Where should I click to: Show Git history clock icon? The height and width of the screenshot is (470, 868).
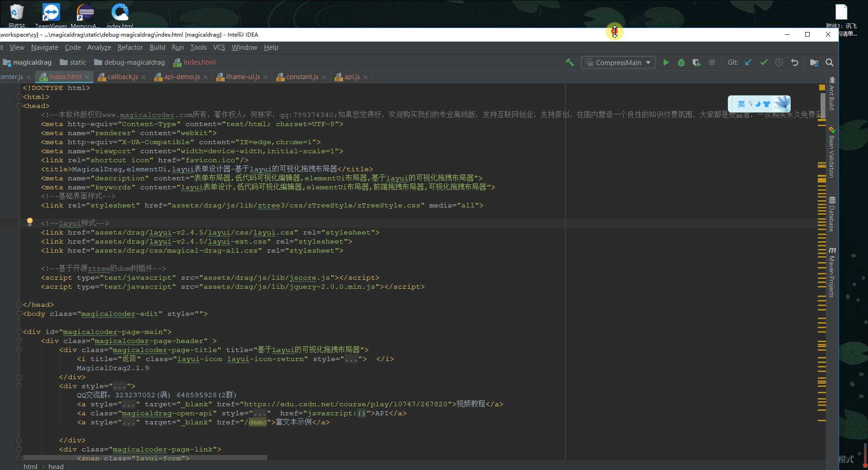(779, 62)
